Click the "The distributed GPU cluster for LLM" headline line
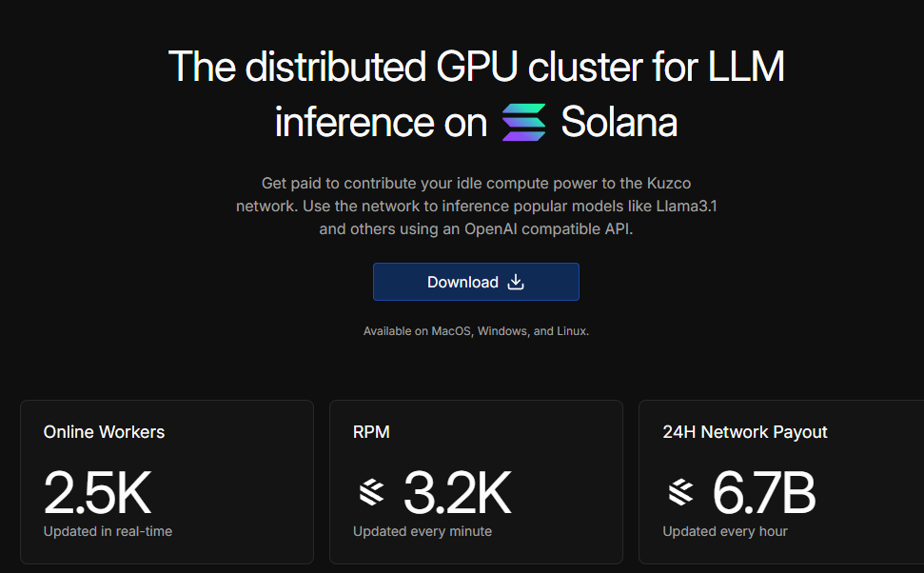Viewport: 924px width, 573px height. click(476, 67)
